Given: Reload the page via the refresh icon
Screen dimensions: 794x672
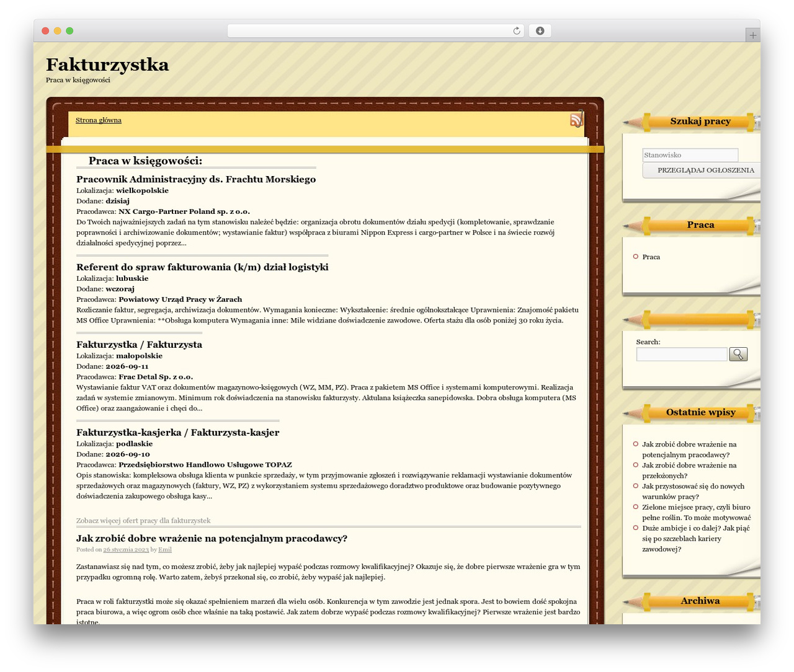Looking at the screenshot, I should coord(516,31).
